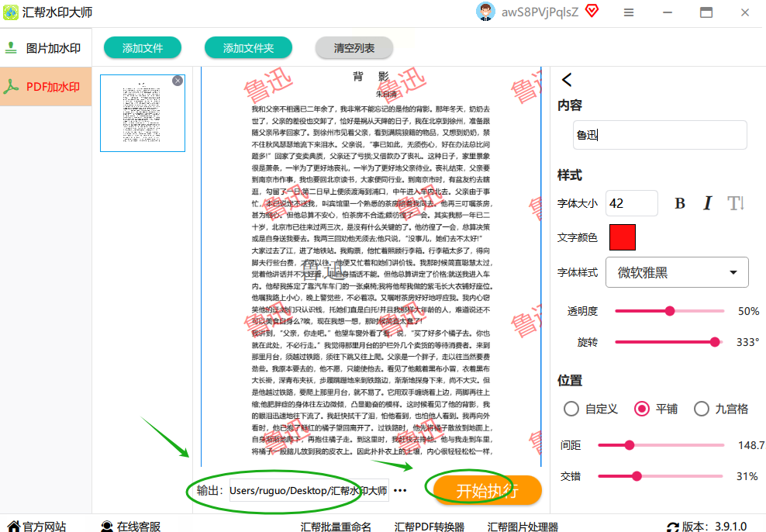The image size is (766, 532).
Task: Click the text style T icon
Action: click(735, 203)
